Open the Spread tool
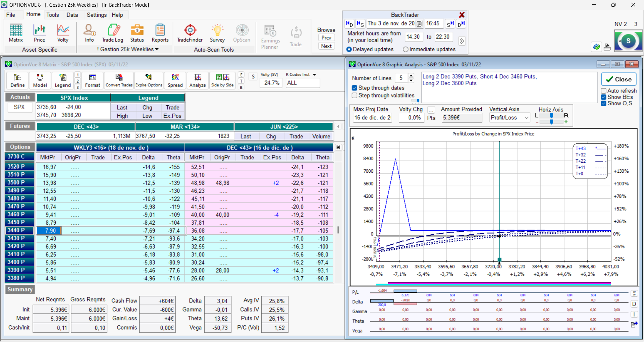Image resolution: width=644 pixels, height=342 pixels. 175,80
